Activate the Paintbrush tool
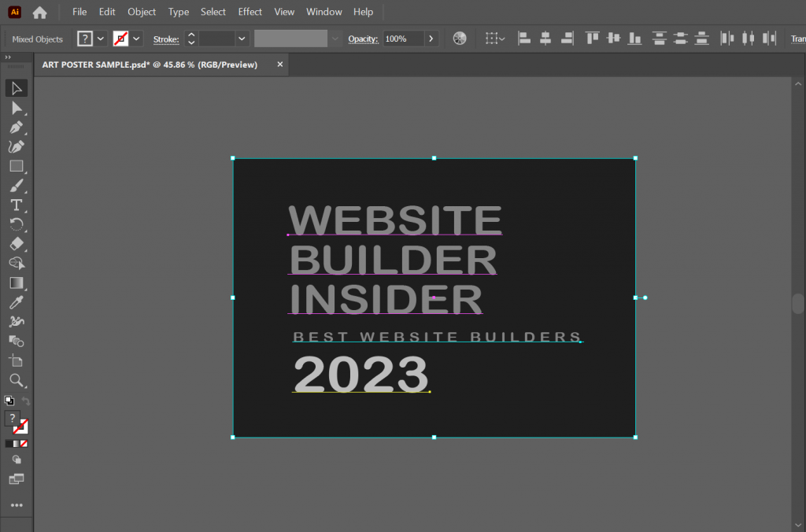 click(x=17, y=186)
